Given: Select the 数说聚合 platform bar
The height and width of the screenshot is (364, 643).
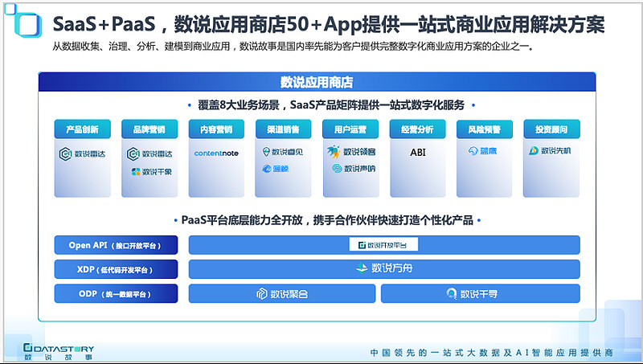Looking at the screenshot, I should click(282, 293).
